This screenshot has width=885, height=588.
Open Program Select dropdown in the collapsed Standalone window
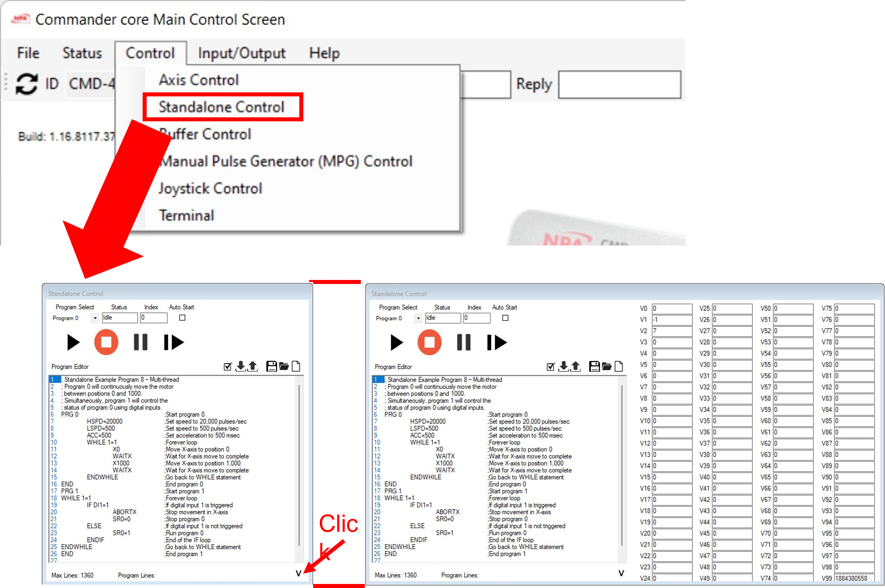[x=95, y=318]
